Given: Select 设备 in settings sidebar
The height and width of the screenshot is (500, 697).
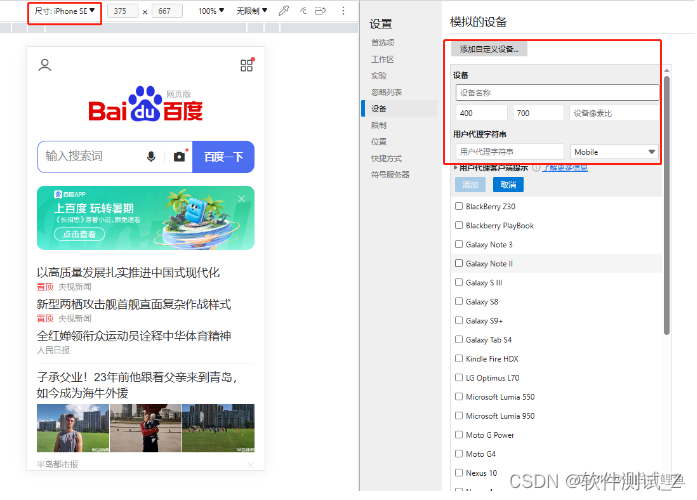Looking at the screenshot, I should (379, 108).
